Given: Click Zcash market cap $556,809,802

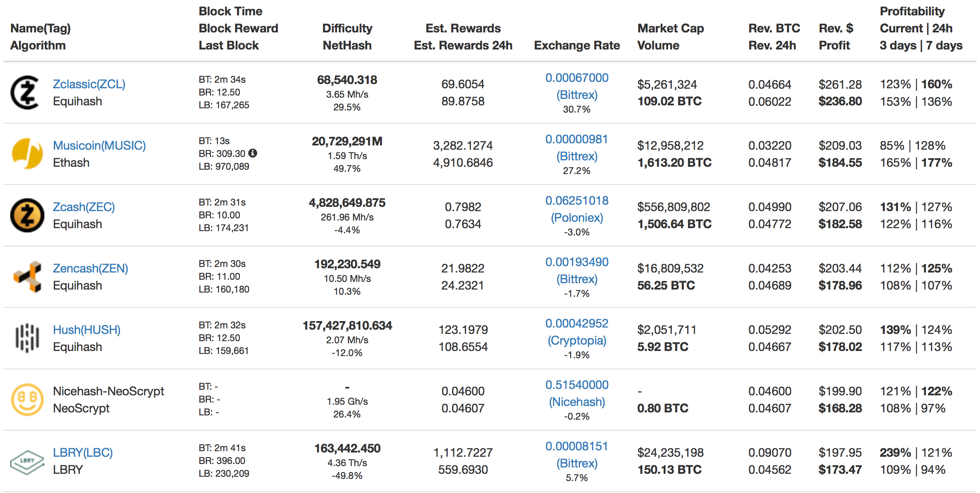Looking at the screenshot, I should (x=674, y=208).
